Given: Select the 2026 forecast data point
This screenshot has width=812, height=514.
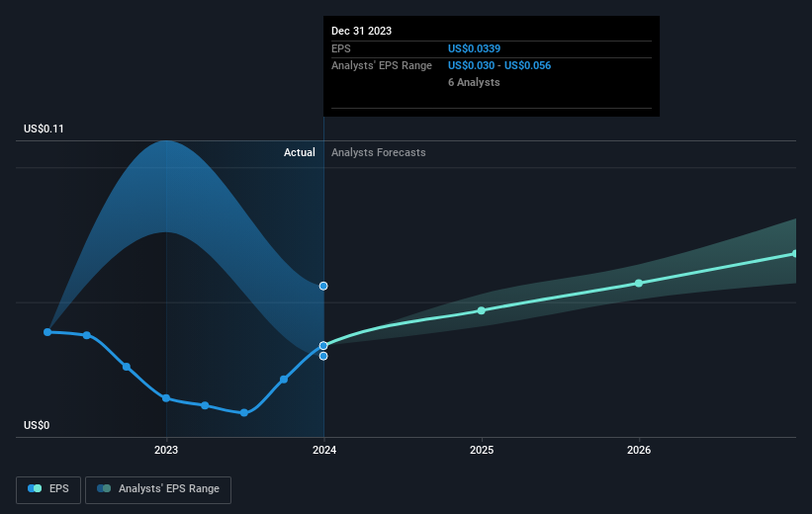Looking at the screenshot, I should [x=639, y=283].
